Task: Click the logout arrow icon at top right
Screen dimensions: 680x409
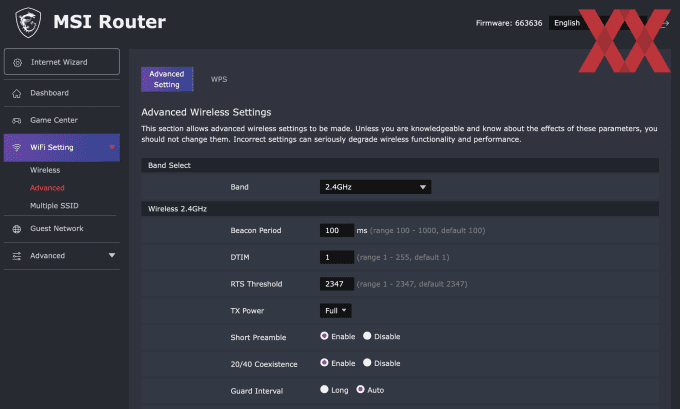Action: coord(664,24)
